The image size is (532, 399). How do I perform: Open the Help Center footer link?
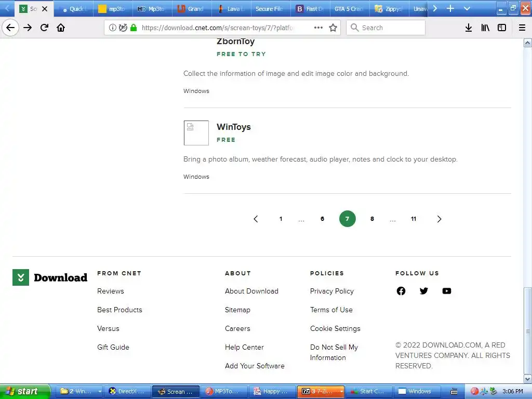pos(244,347)
